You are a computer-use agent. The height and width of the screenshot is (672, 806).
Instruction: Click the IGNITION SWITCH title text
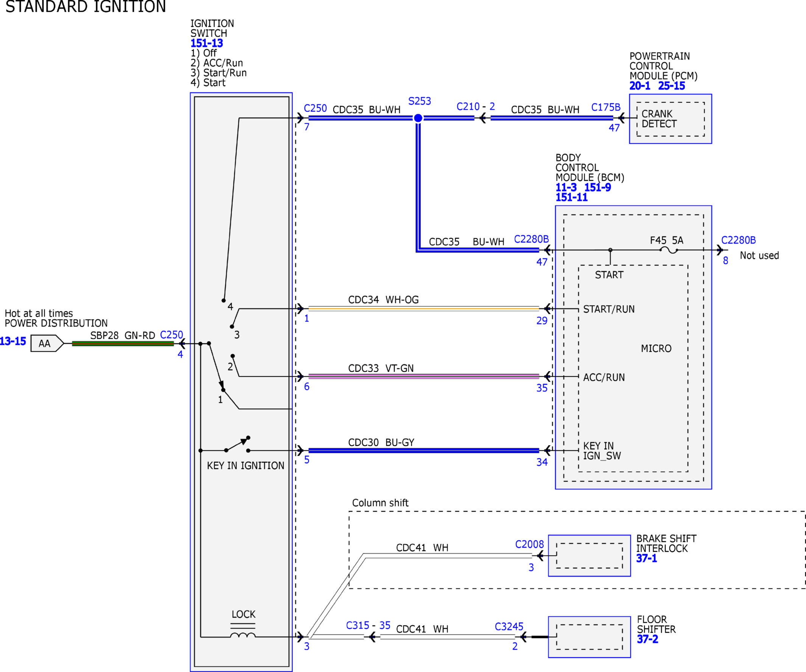coord(212,28)
